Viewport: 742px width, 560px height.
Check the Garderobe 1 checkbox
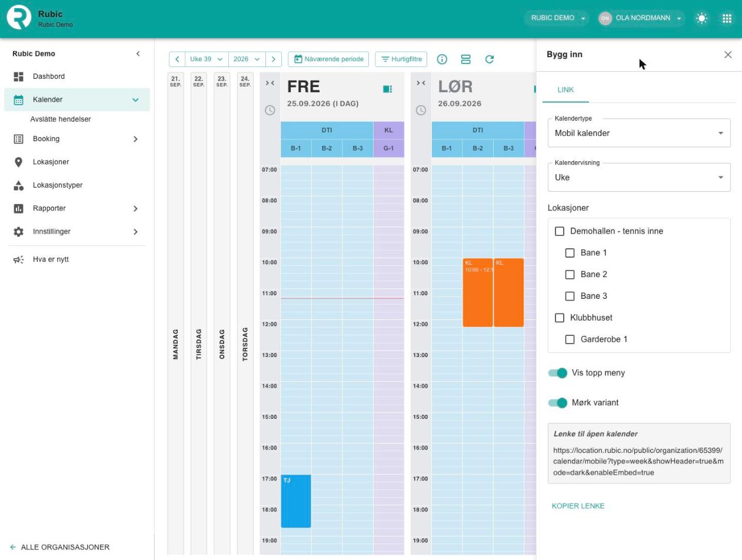pos(570,339)
